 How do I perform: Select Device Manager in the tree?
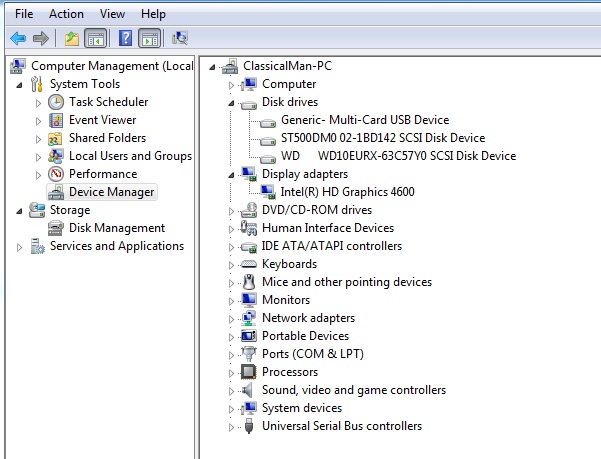pyautogui.click(x=112, y=192)
